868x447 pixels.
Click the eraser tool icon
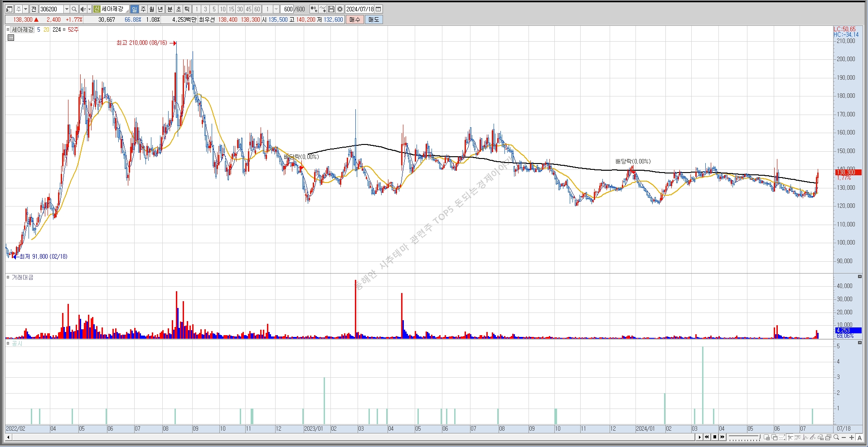[x=820, y=437]
